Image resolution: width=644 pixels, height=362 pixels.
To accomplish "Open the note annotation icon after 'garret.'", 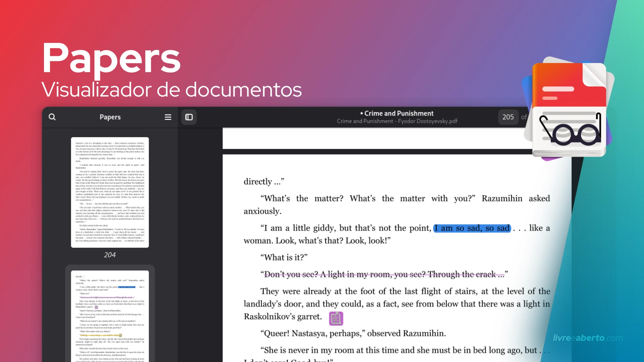I will point(336,318).
